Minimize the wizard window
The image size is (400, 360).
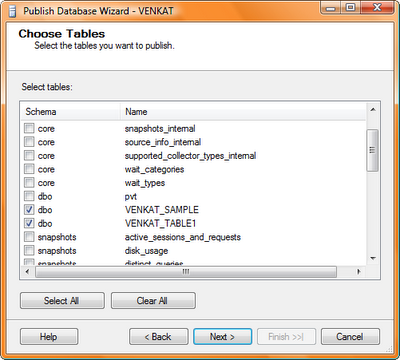point(330,8)
